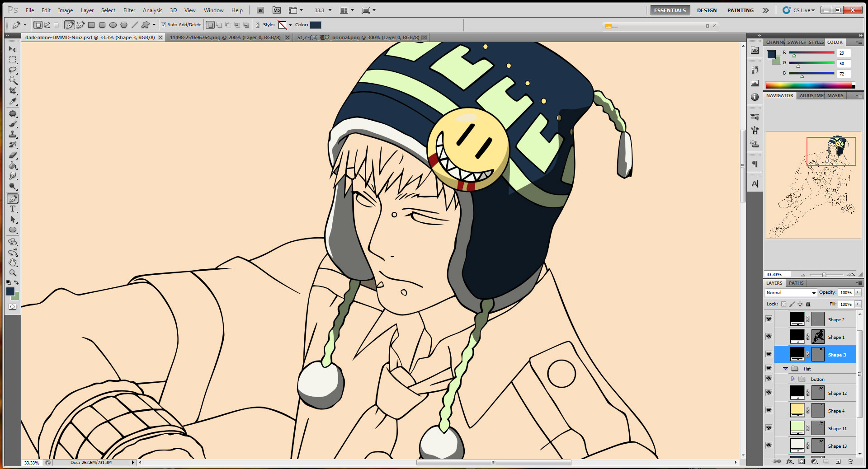The image size is (868, 469).
Task: Switch to the Swatches tab
Action: click(x=796, y=42)
